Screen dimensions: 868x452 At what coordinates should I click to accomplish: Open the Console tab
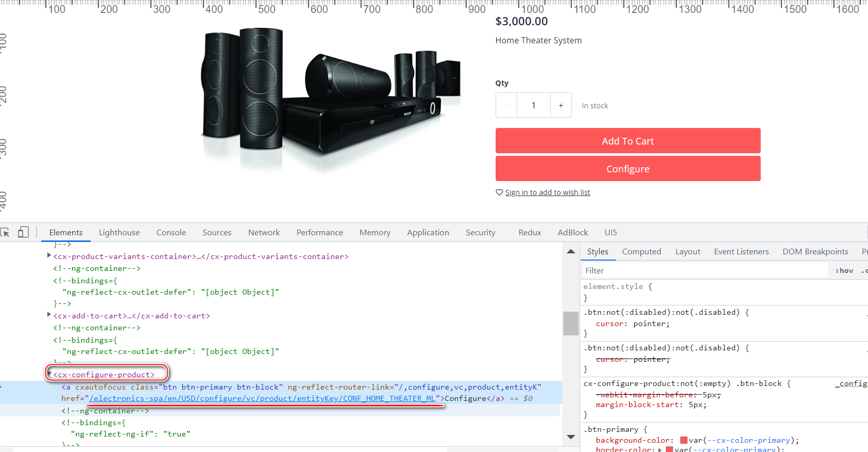[171, 233]
